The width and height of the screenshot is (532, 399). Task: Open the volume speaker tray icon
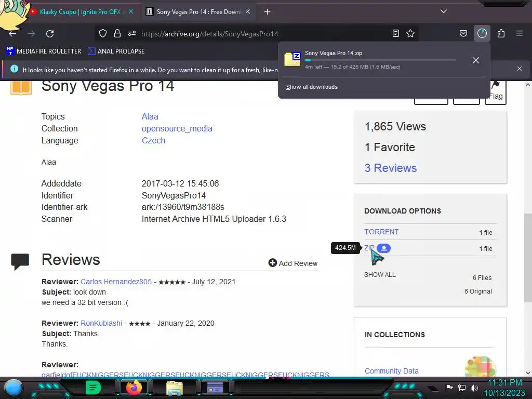[x=474, y=388]
